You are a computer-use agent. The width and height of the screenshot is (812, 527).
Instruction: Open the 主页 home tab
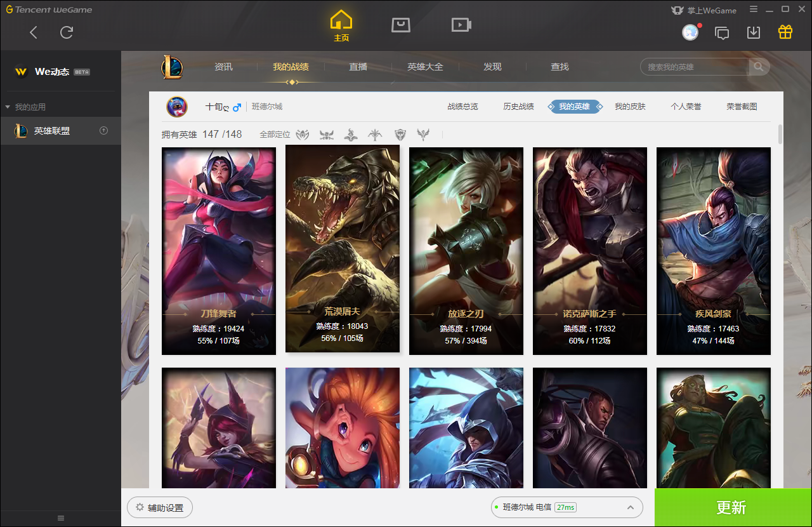point(341,26)
